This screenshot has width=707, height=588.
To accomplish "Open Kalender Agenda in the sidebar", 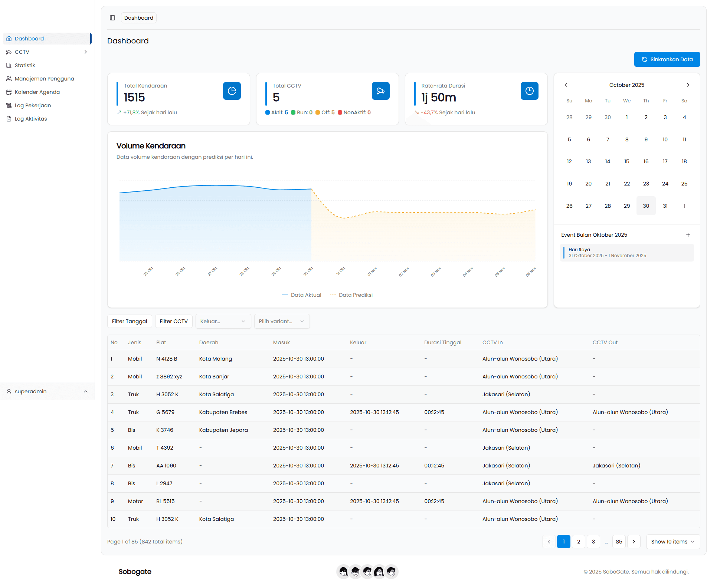I will [37, 92].
